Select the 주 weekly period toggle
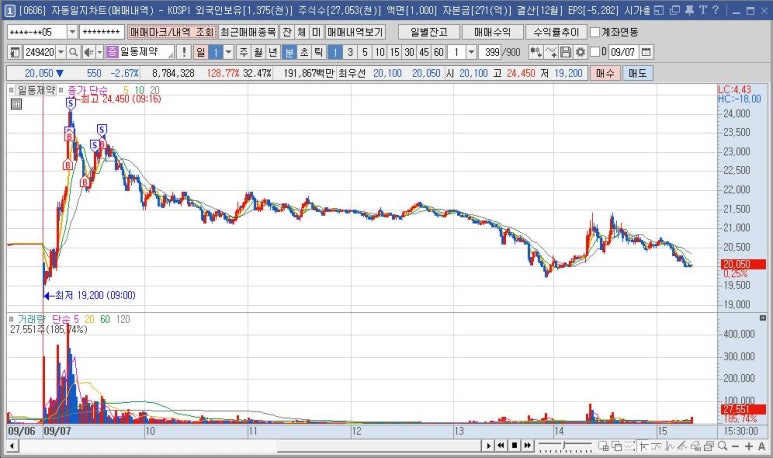773x458 pixels. click(x=244, y=52)
